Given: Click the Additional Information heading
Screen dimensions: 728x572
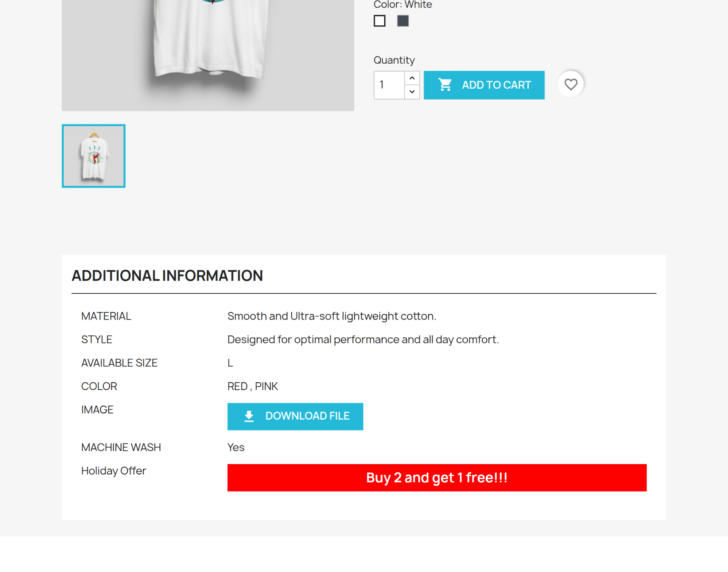Looking at the screenshot, I should click(167, 276).
